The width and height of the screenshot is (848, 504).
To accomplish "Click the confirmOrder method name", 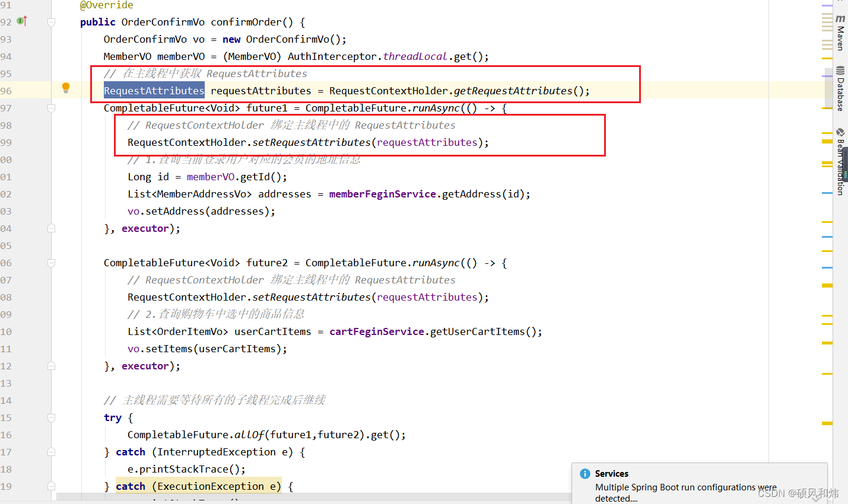I will click(x=246, y=22).
